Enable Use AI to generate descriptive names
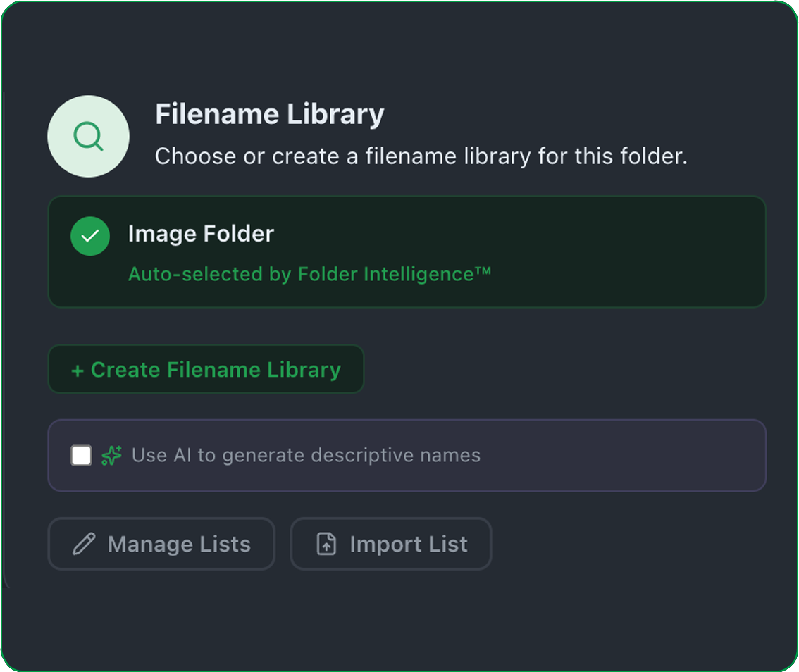Screen dimensions: 799x672 tap(82, 455)
